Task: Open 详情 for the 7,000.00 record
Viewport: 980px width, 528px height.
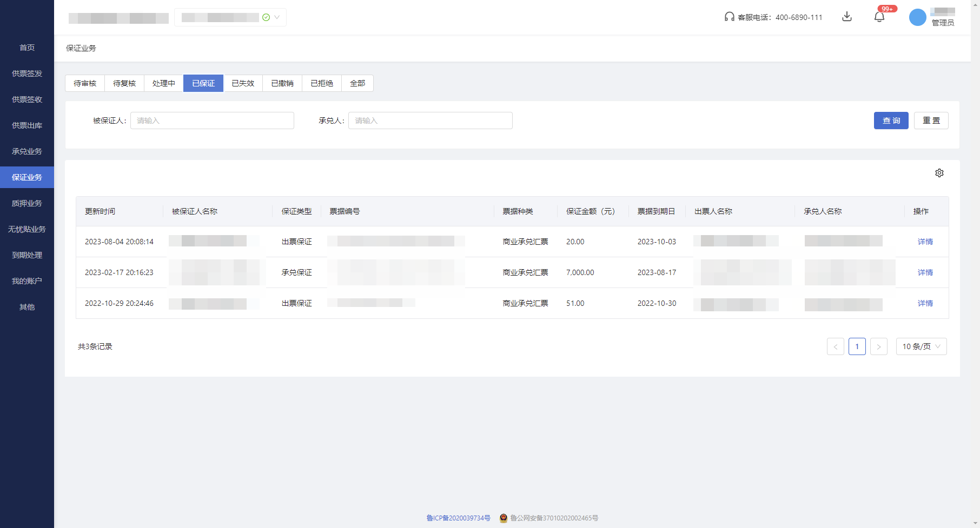Action: click(x=925, y=272)
